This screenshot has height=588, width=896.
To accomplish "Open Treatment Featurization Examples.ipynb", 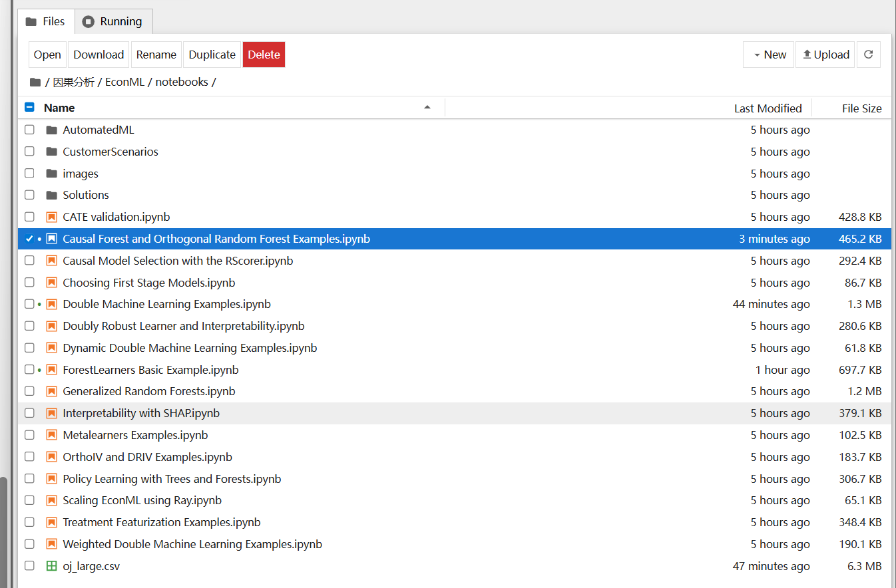I will pos(162,522).
